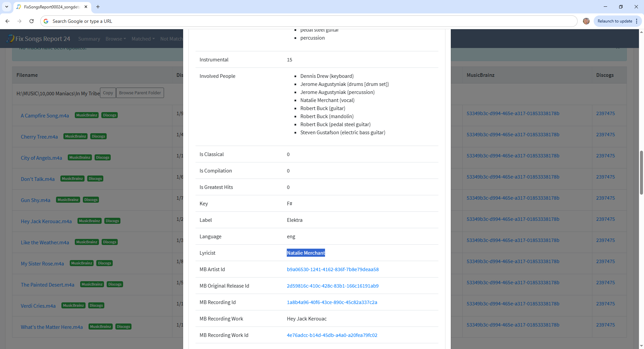Close the FixSongsReport tab
This screenshot has width=644, height=349.
[x=86, y=7]
